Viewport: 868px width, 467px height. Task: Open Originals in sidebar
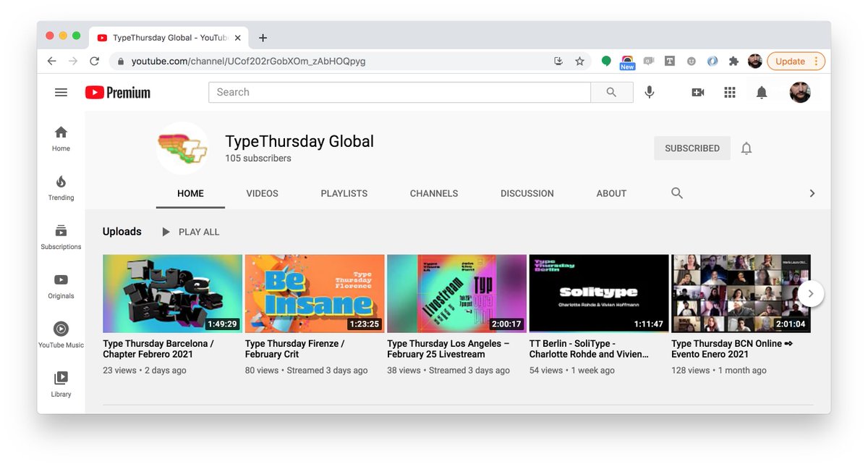click(61, 286)
